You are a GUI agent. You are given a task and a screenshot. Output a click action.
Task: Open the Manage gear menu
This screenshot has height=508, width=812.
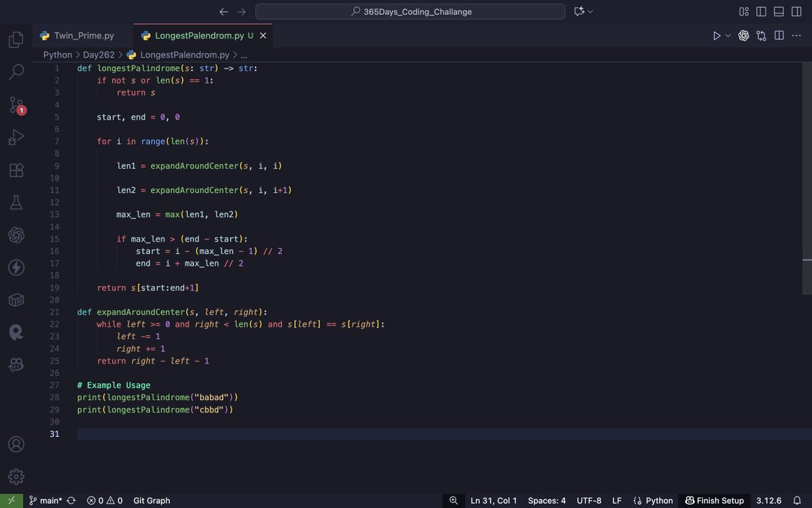(16, 476)
